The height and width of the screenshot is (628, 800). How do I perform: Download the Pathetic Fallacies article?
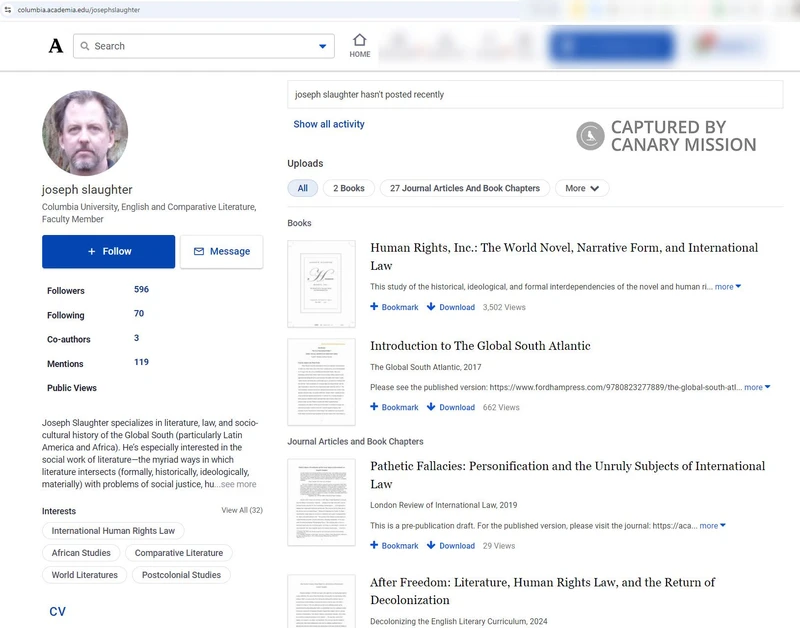[x=450, y=546]
